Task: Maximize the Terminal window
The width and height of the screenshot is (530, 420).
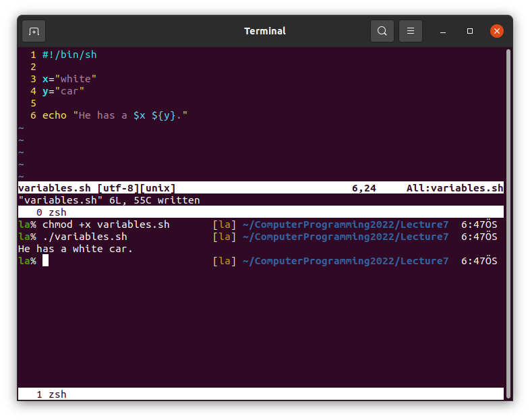Action: (x=470, y=31)
